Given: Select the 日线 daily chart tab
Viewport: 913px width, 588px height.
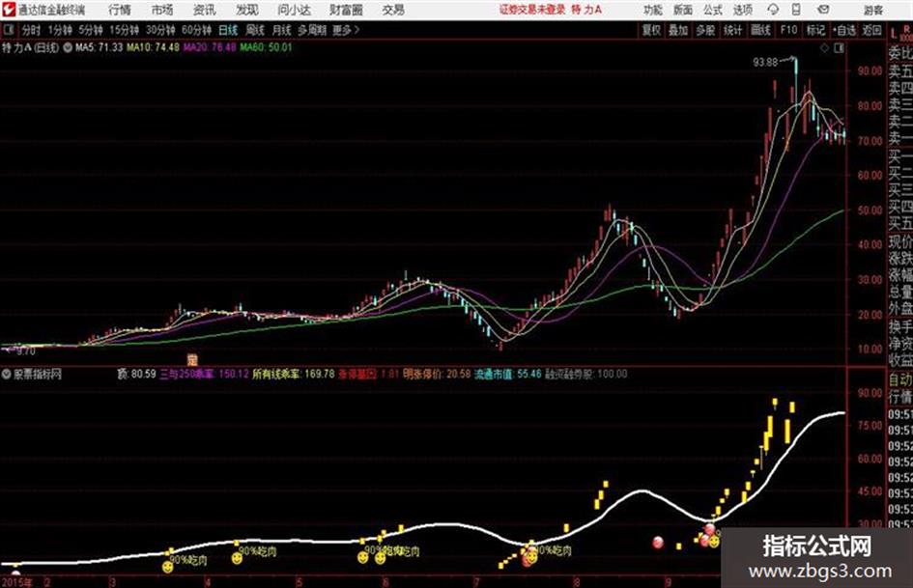Looking at the screenshot, I should tap(228, 30).
